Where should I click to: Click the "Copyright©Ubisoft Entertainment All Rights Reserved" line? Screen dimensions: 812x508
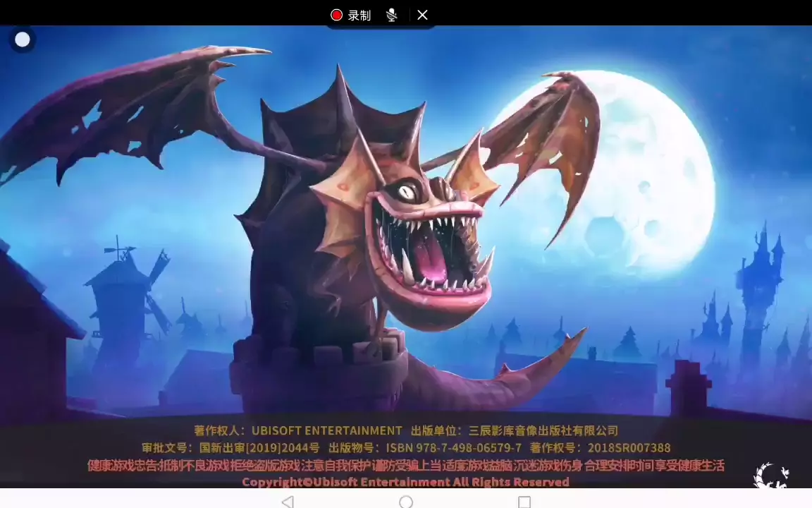[405, 482]
